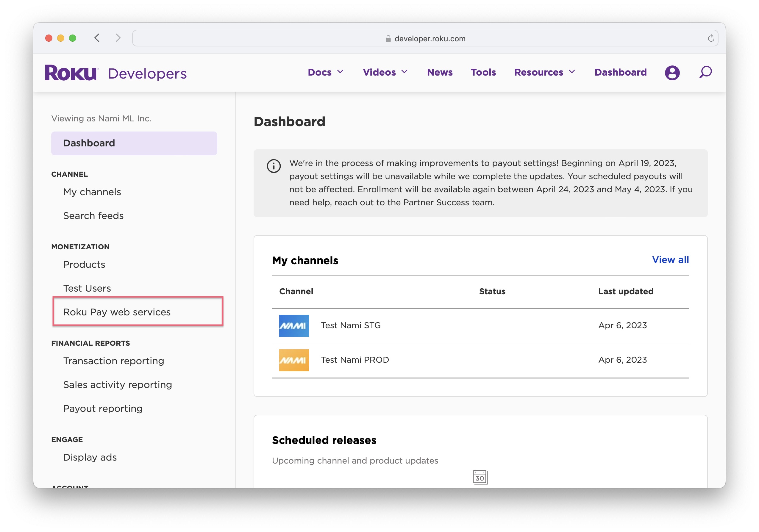This screenshot has height=532, width=759.
Task: Click the Roku logo
Action: click(x=71, y=73)
